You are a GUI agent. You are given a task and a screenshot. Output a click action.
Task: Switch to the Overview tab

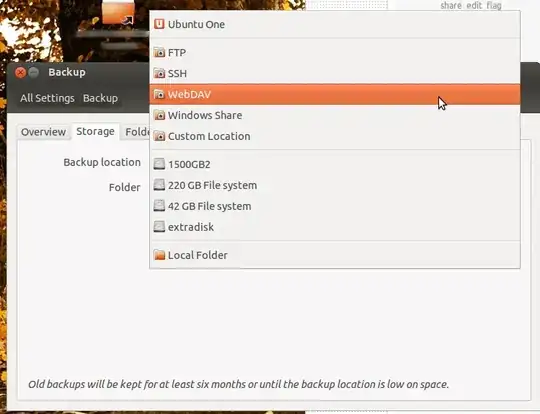[43, 132]
